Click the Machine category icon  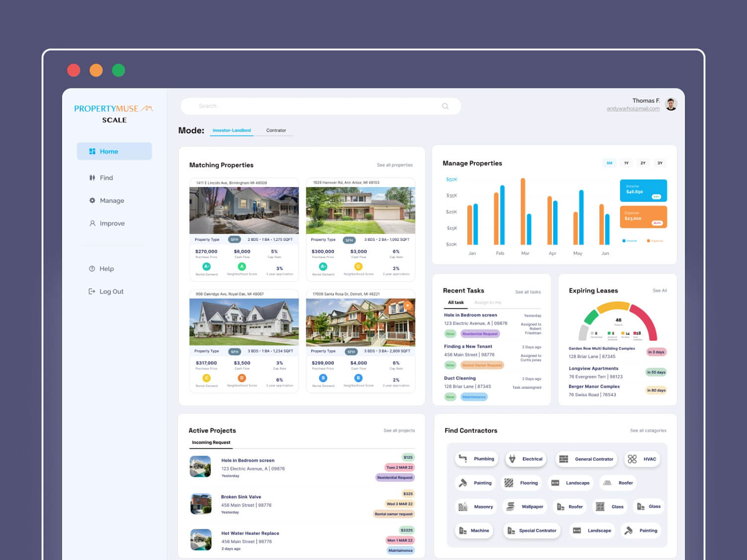(x=463, y=531)
